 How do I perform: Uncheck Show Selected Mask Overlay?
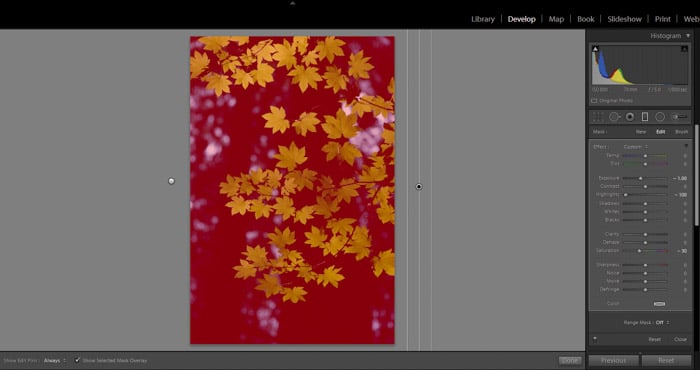pos(77,360)
